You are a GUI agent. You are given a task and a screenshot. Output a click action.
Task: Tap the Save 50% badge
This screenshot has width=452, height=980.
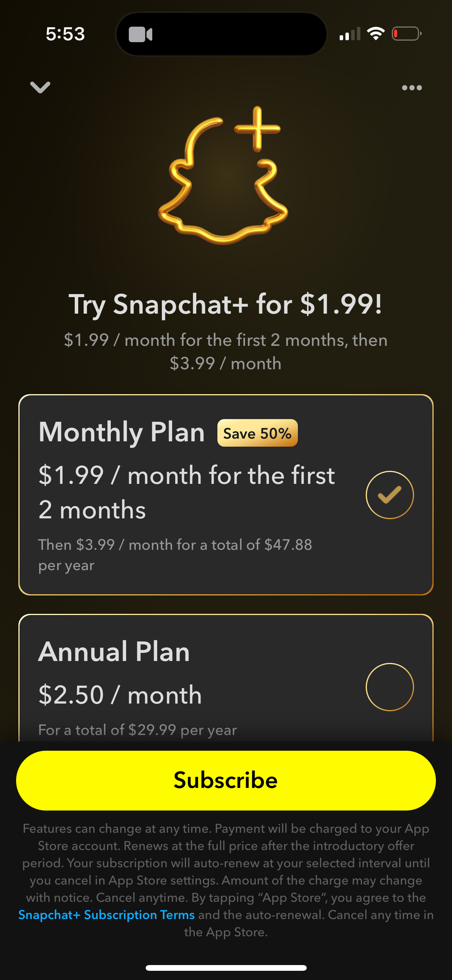[257, 433]
